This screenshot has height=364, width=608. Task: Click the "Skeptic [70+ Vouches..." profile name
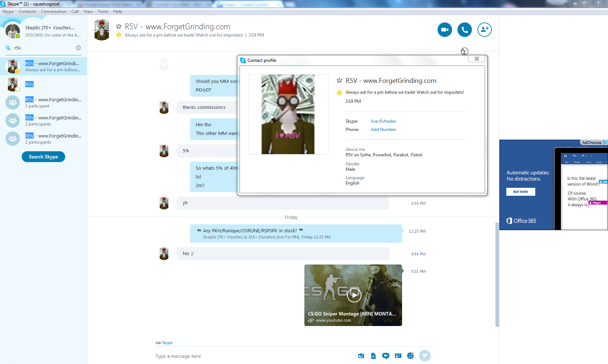pos(50,27)
